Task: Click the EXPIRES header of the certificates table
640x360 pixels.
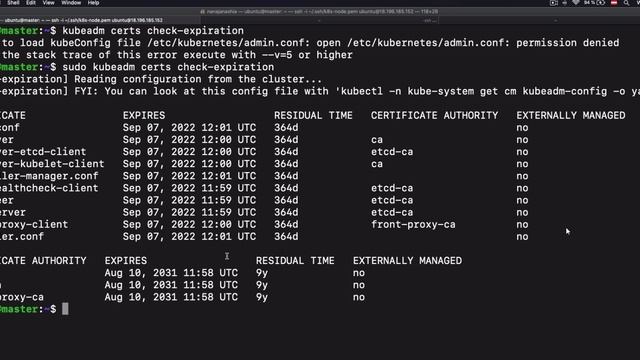Action: (144, 116)
